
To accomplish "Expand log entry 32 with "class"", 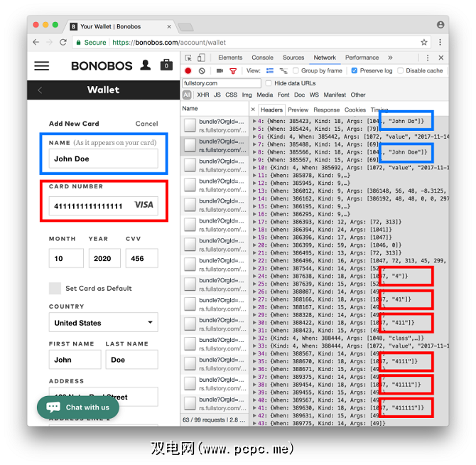I will coord(255,338).
